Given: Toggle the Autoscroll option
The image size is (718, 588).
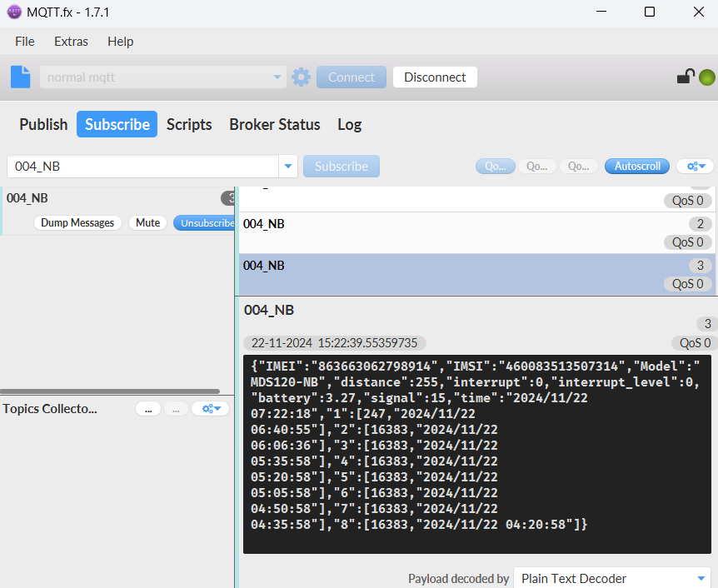Looking at the screenshot, I should [x=637, y=167].
